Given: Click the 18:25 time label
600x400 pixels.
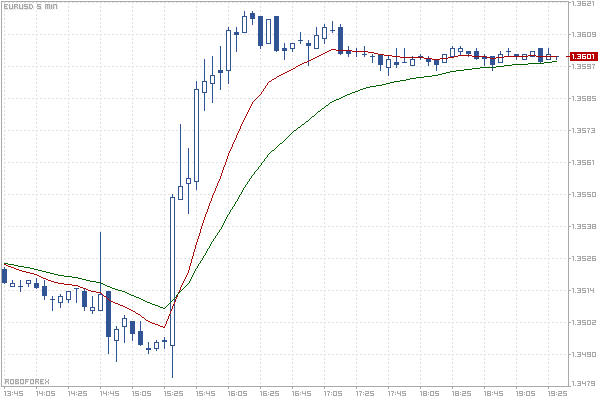Looking at the screenshot, I should 461,393.
